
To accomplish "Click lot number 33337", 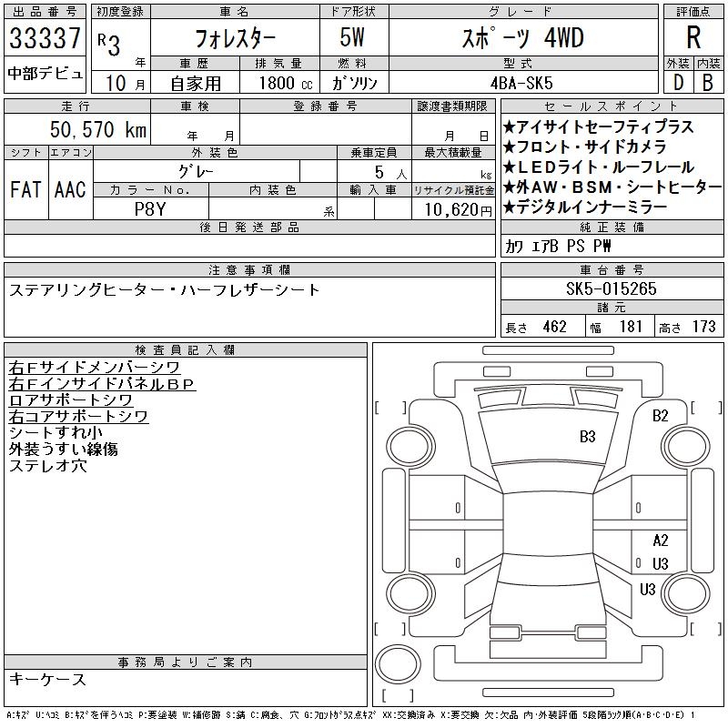I will click(45, 37).
